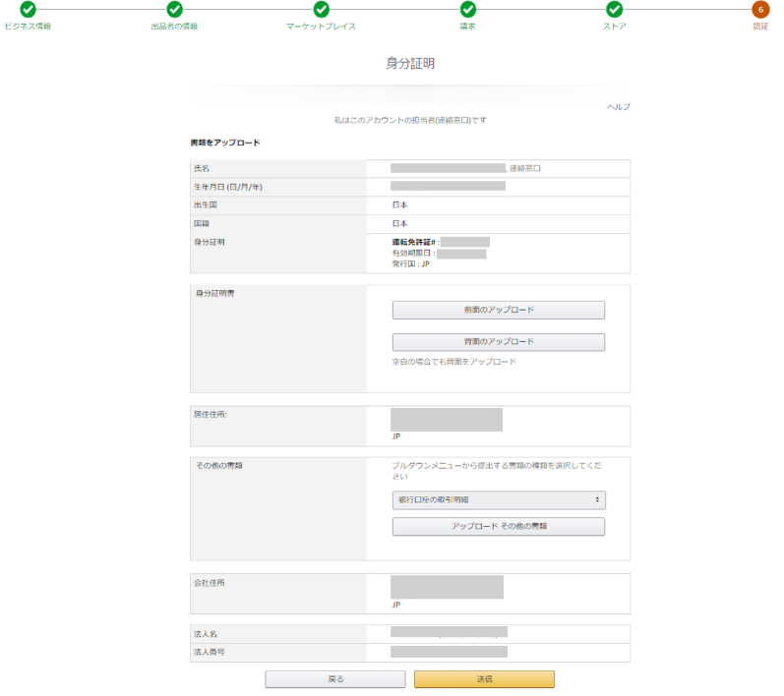Click the orange step 6 circle icon
Image resolution: width=784 pixels, height=696 pixels.
[760, 9]
